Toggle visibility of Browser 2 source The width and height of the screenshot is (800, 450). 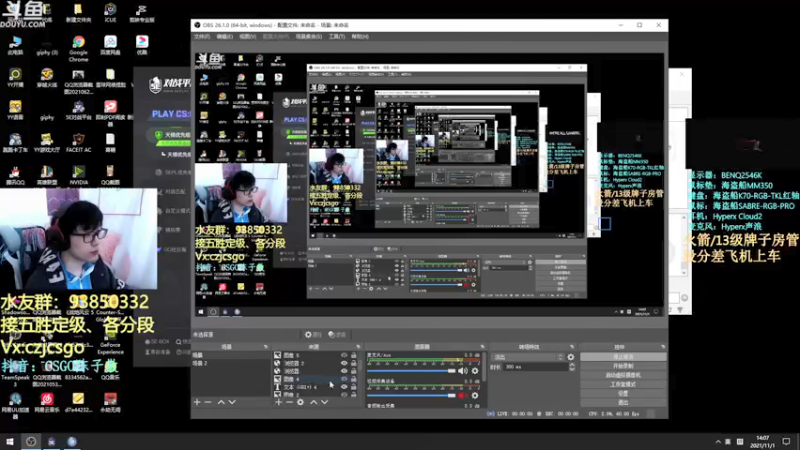(x=344, y=363)
